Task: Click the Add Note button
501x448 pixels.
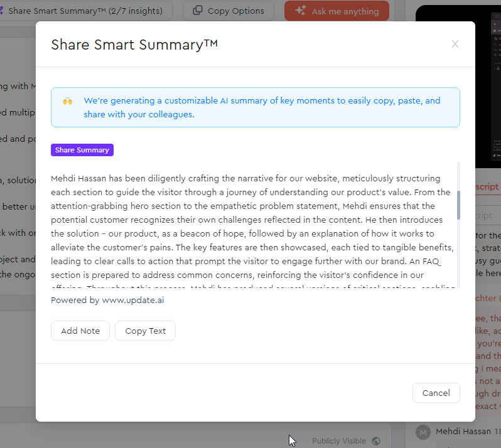Action: (x=80, y=331)
